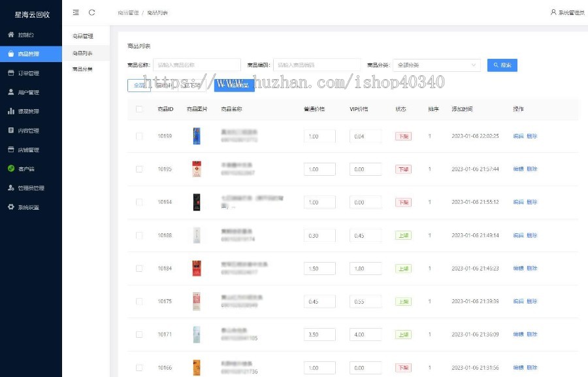Click the blue 搜索 search button

point(502,65)
